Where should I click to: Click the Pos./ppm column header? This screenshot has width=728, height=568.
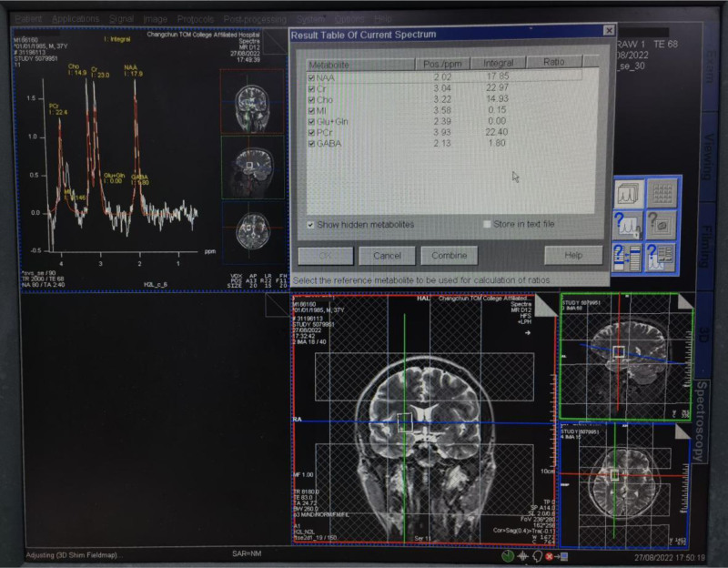442,64
